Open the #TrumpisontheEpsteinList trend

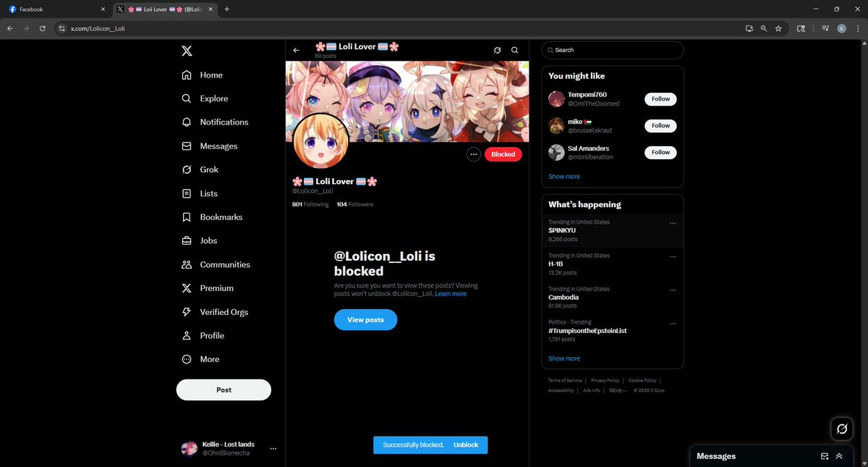point(613,330)
